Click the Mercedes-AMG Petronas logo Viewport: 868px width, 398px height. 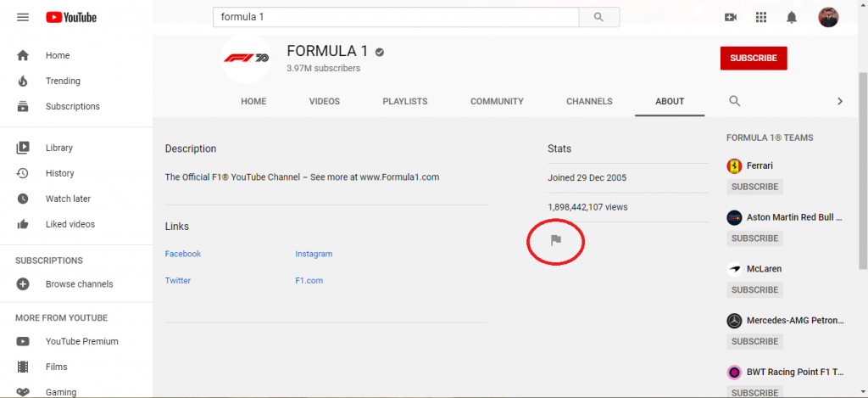(x=734, y=321)
